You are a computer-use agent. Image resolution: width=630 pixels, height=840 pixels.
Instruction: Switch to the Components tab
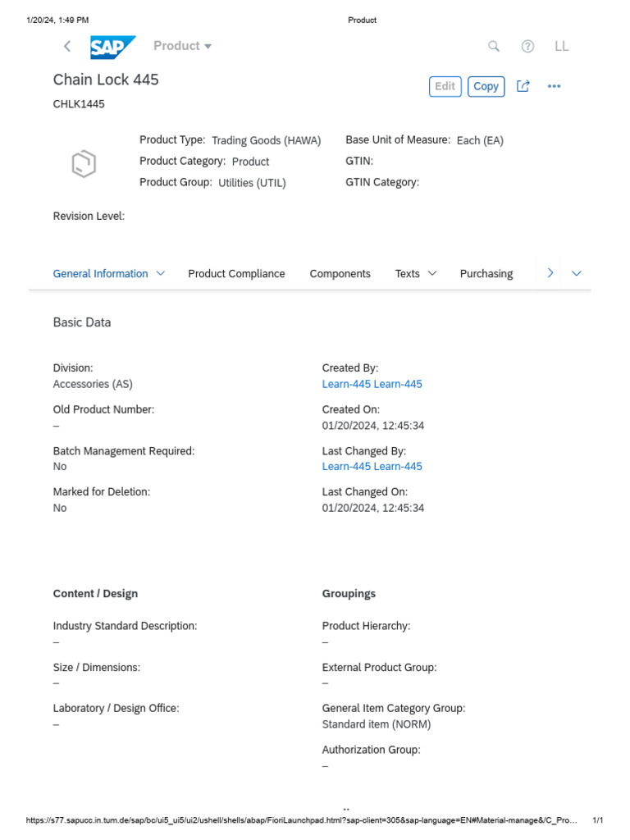coord(340,274)
